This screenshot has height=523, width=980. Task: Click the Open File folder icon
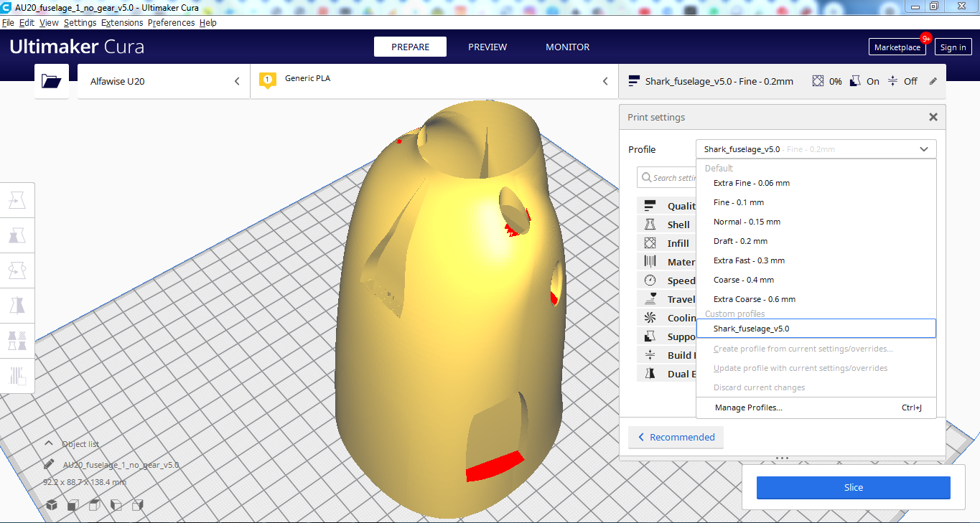click(52, 81)
